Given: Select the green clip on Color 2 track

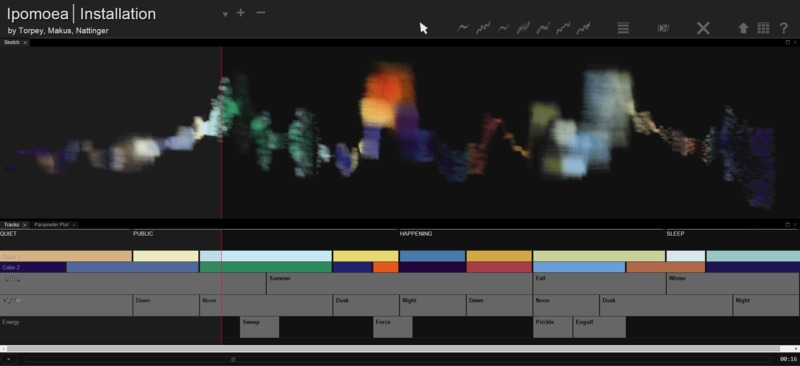Looking at the screenshot, I should click(x=266, y=267).
